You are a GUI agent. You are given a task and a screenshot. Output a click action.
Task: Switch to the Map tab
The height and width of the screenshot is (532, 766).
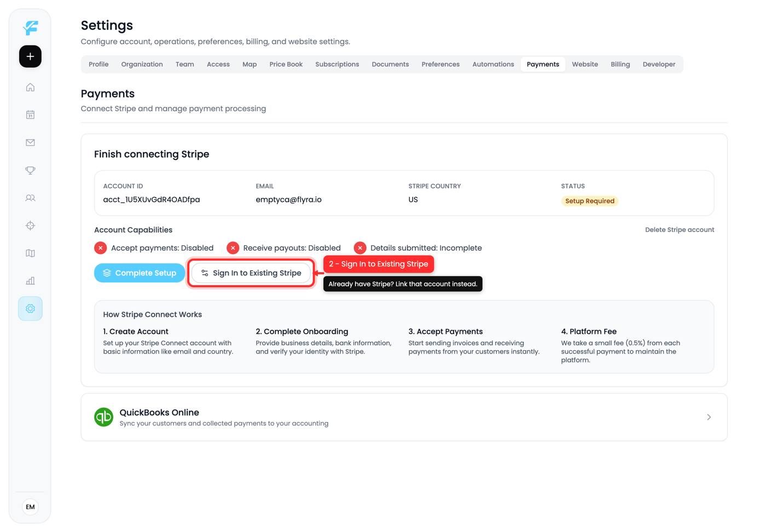pos(249,64)
